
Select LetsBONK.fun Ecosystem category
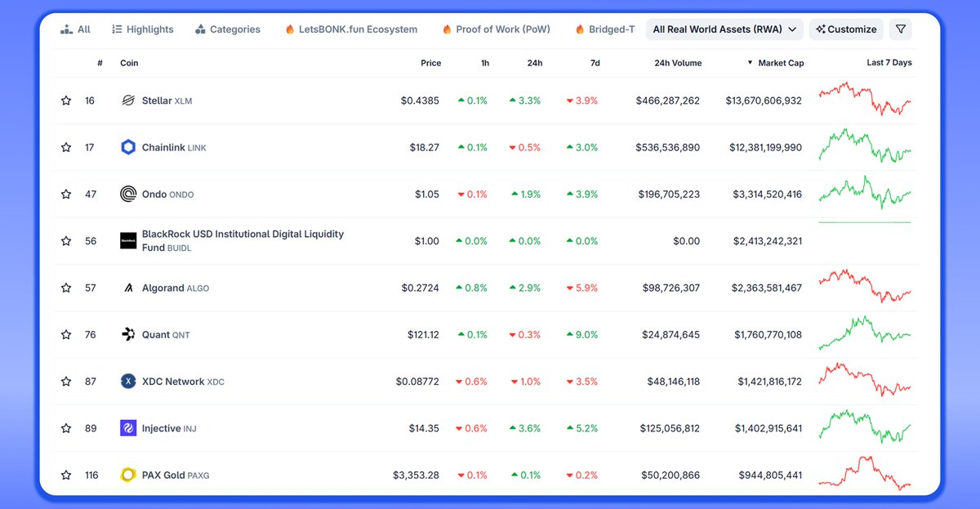[351, 29]
